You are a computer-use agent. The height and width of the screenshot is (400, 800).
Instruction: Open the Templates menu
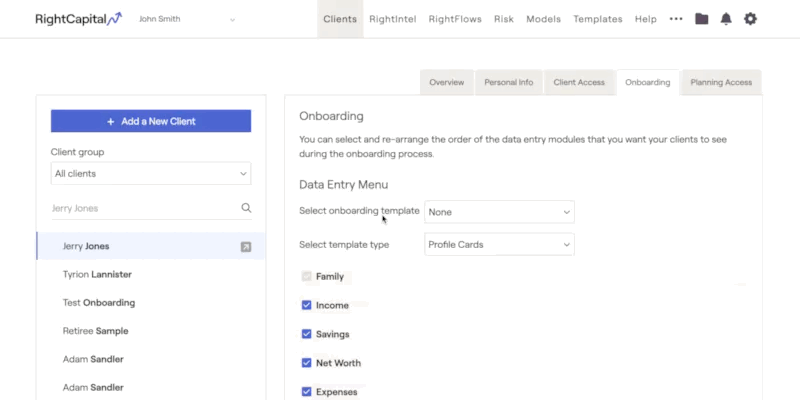pyautogui.click(x=597, y=19)
